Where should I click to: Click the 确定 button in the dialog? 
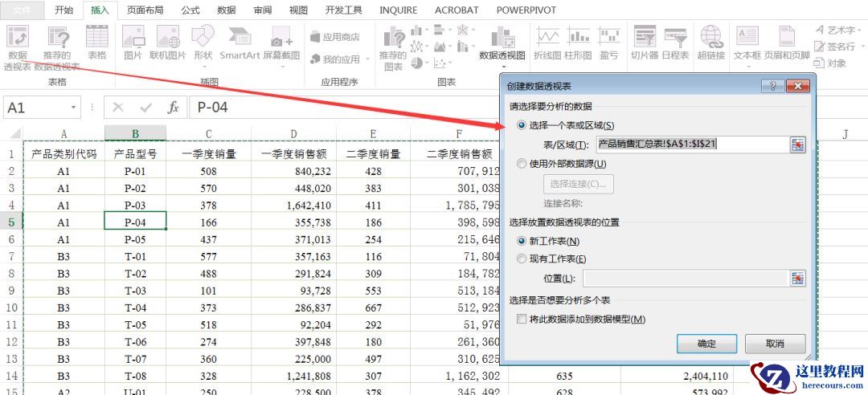click(x=706, y=344)
